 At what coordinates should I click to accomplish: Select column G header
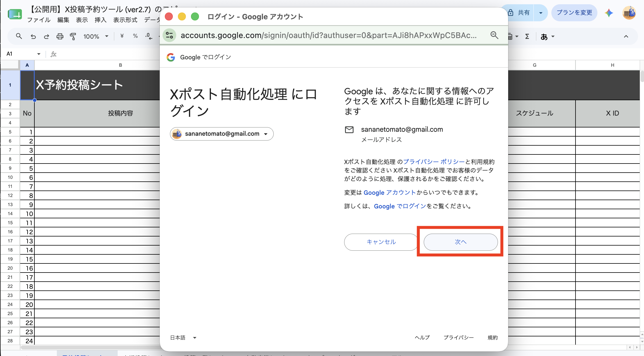click(535, 65)
